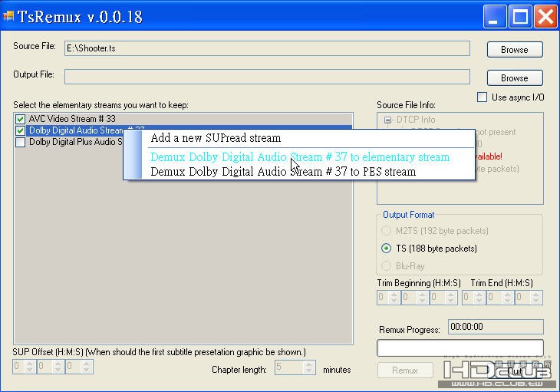This screenshot has width=560, height=392.
Task: Close the TsRemux window
Action: point(545,16)
